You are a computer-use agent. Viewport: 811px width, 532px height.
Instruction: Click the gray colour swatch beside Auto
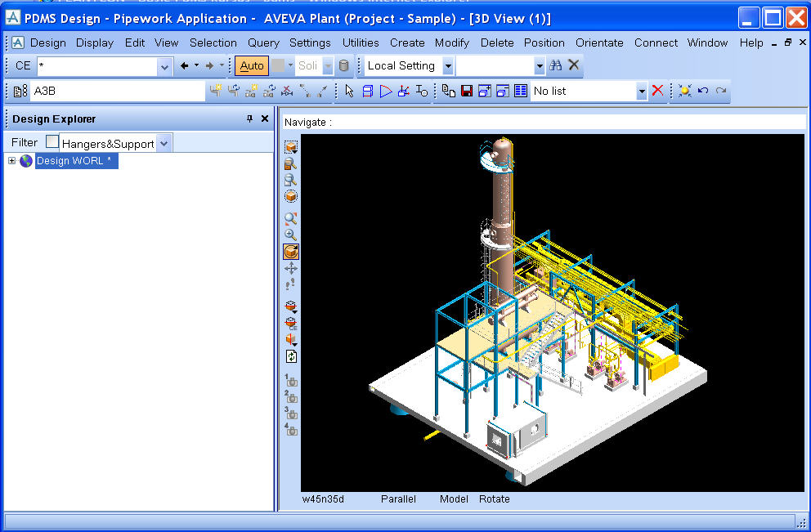pos(278,65)
